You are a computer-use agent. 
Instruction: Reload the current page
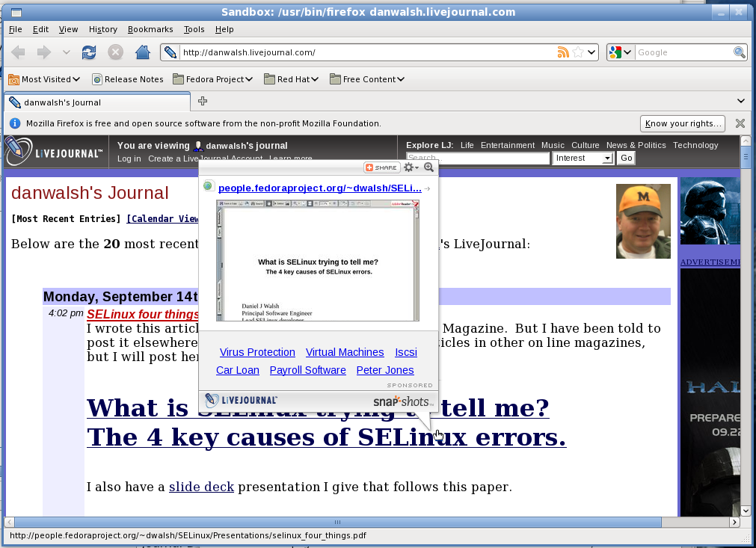tap(89, 52)
